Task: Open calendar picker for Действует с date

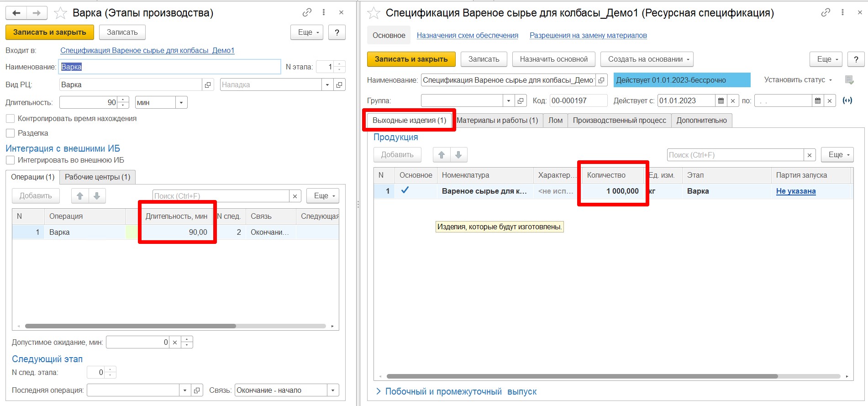Action: click(721, 101)
